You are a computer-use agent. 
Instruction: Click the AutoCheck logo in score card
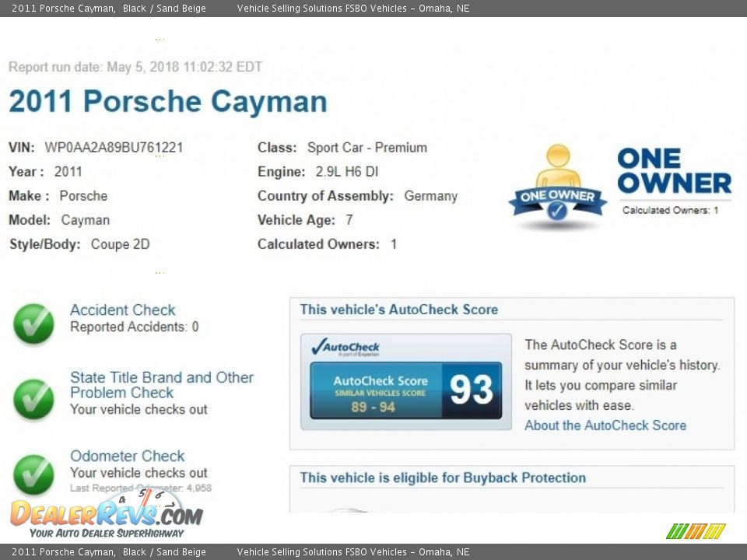pyautogui.click(x=345, y=347)
